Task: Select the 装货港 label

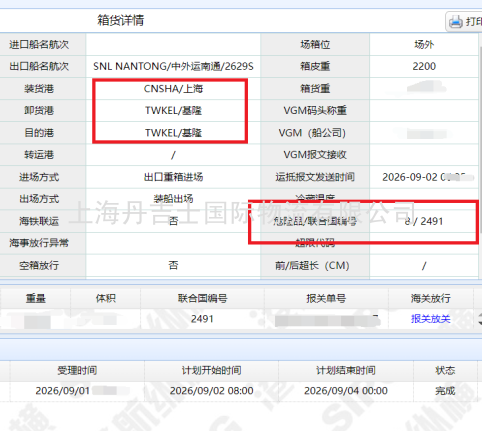Action: point(39,89)
